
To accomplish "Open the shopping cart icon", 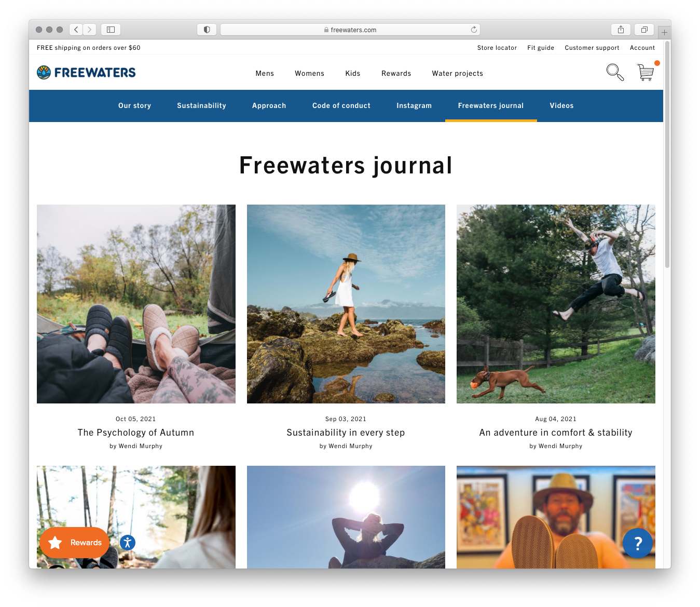I will point(646,72).
